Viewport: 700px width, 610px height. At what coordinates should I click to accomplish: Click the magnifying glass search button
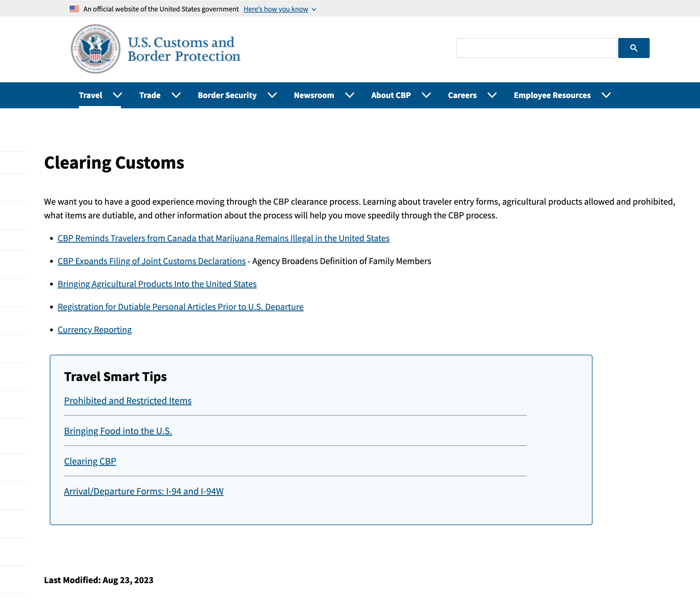634,48
